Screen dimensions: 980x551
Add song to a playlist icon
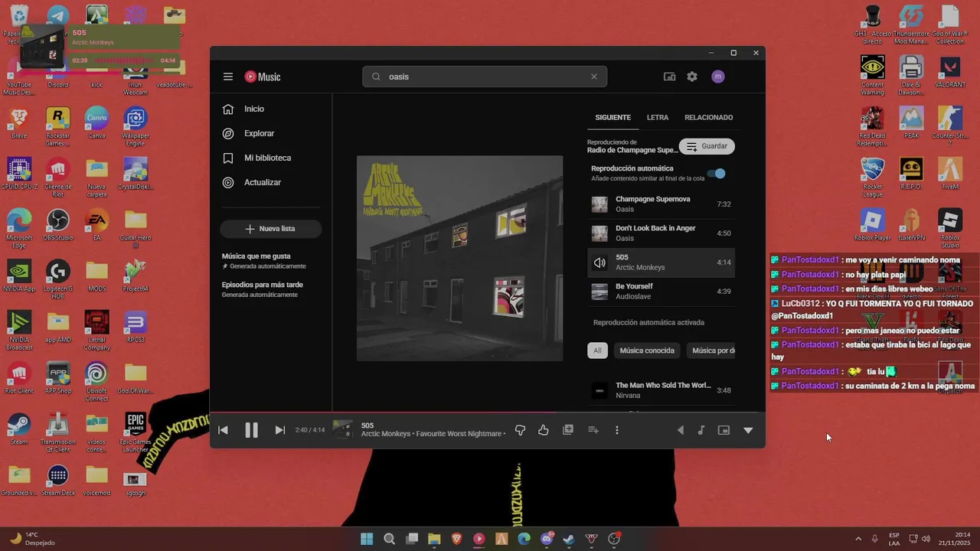pyautogui.click(x=593, y=430)
